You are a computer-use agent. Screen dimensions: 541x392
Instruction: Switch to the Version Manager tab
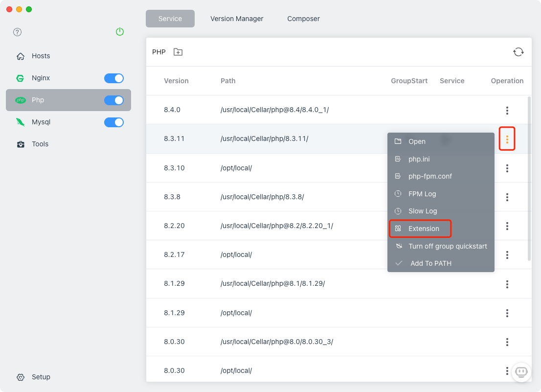point(237,19)
